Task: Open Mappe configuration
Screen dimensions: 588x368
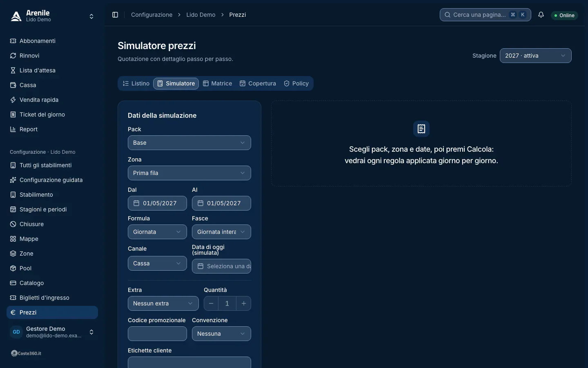Action: (52, 239)
